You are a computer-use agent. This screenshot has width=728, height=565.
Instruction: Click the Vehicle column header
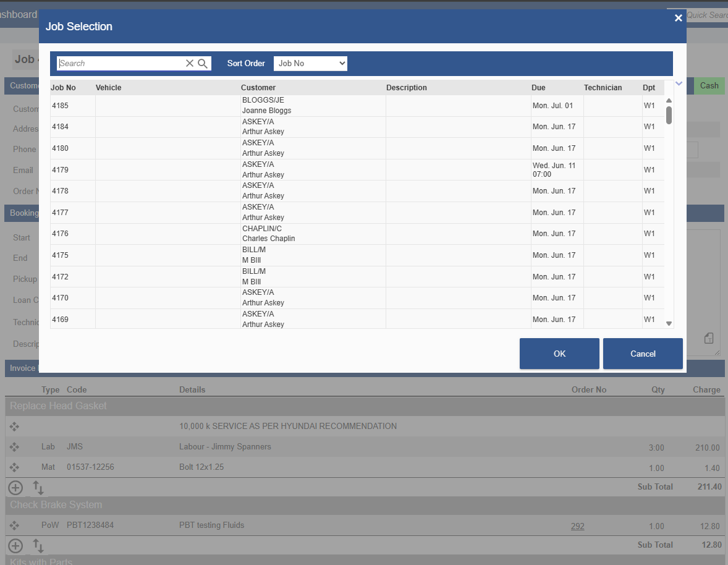tap(108, 88)
